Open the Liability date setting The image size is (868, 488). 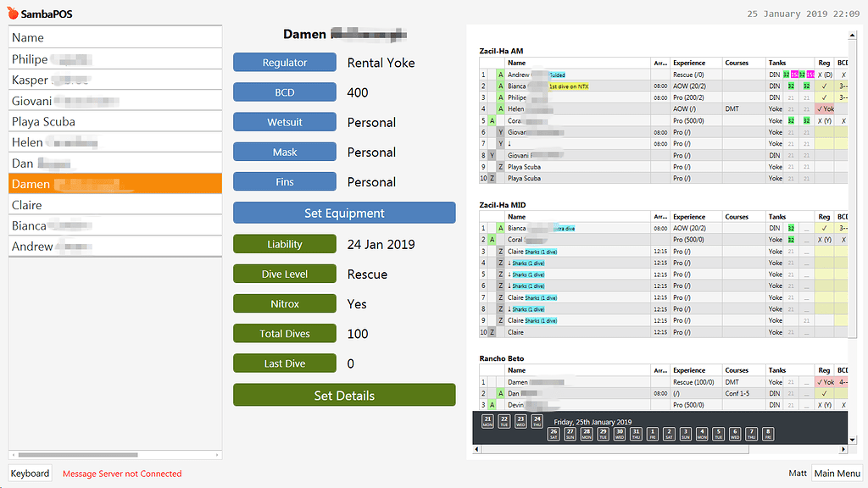(x=284, y=244)
